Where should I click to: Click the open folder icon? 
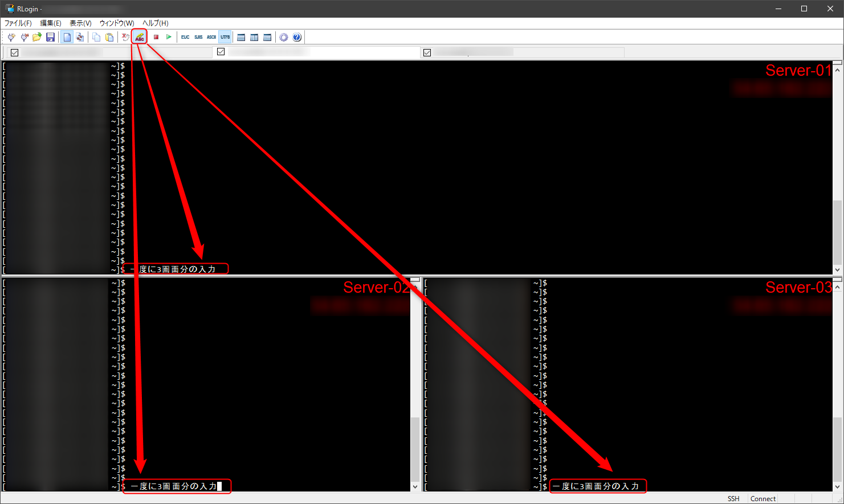[37, 37]
